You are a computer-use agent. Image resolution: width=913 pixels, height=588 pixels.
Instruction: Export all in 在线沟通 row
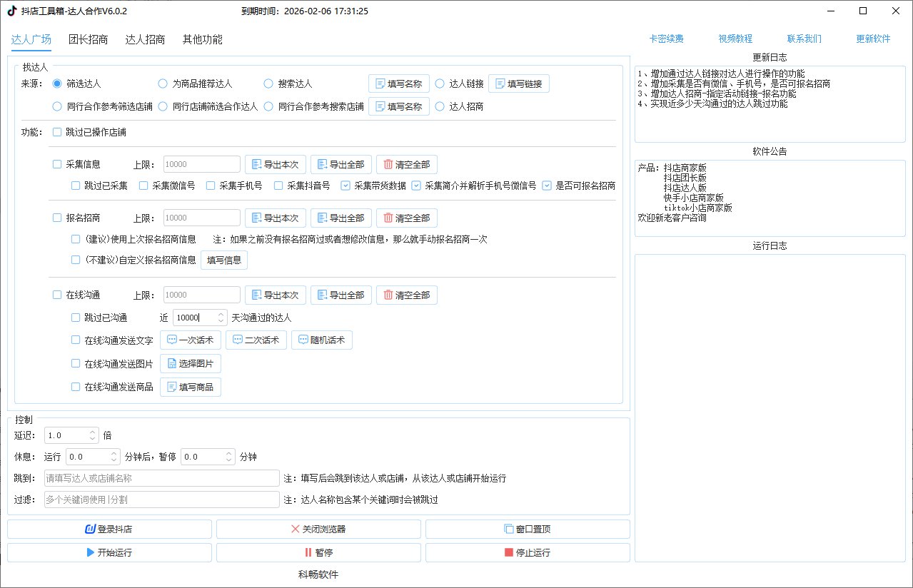coord(341,295)
